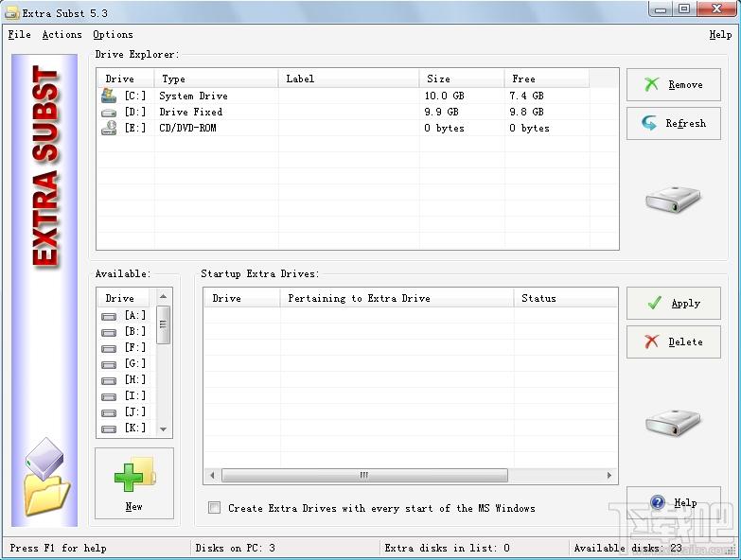
Task: Click the Remove button
Action: 674,84
